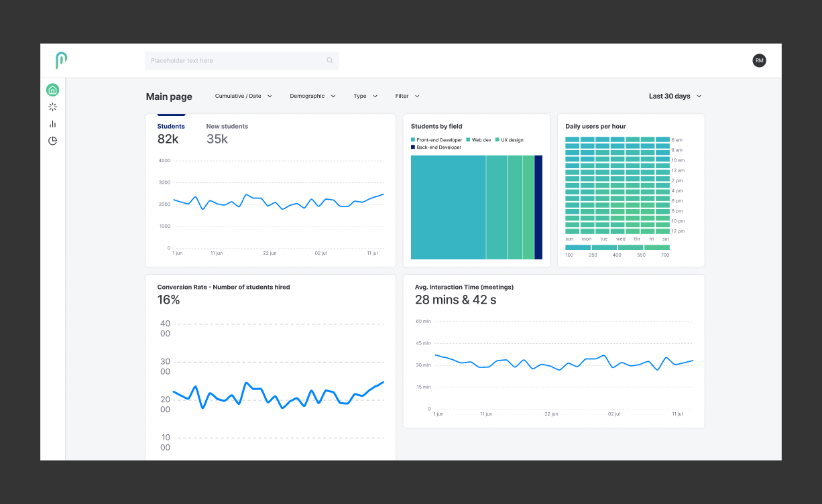
Task: Click the Back-end Developer legend swatch
Action: 413,147
